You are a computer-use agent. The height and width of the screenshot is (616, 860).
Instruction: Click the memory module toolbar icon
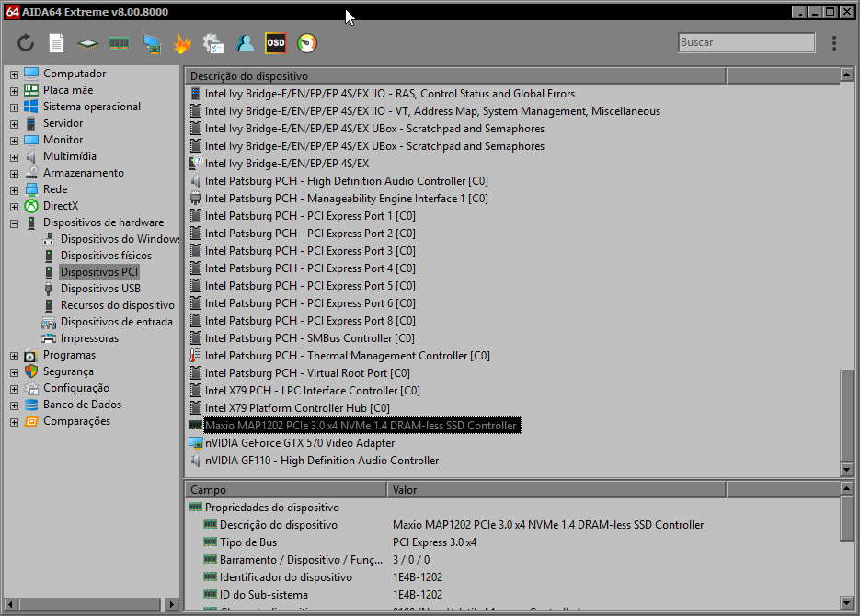(119, 43)
